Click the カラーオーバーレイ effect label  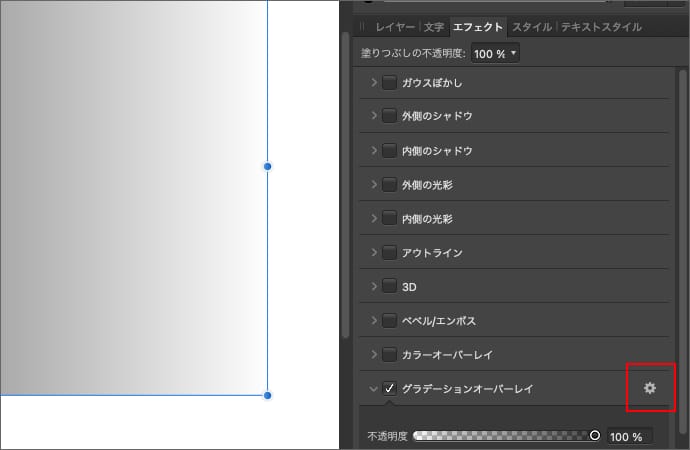coord(448,355)
